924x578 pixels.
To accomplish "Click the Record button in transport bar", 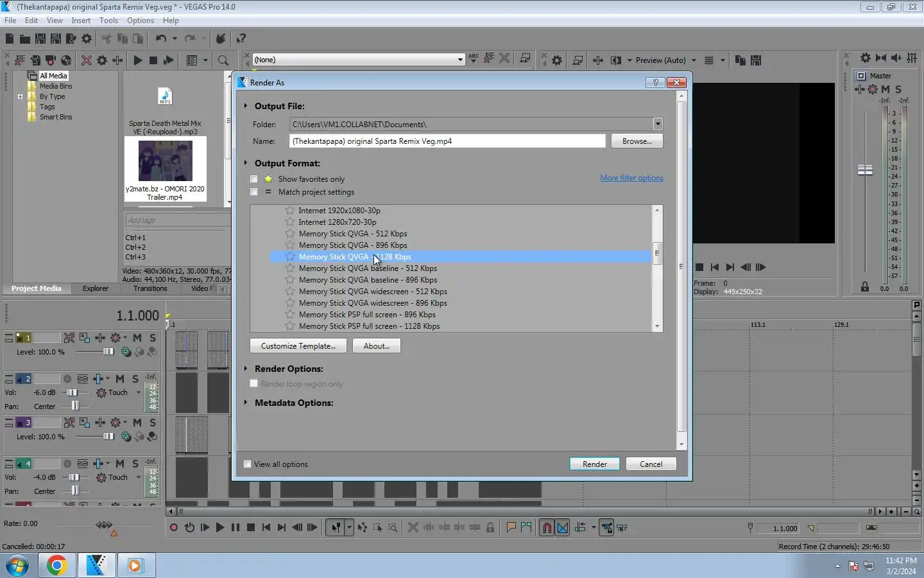I will click(x=174, y=528).
